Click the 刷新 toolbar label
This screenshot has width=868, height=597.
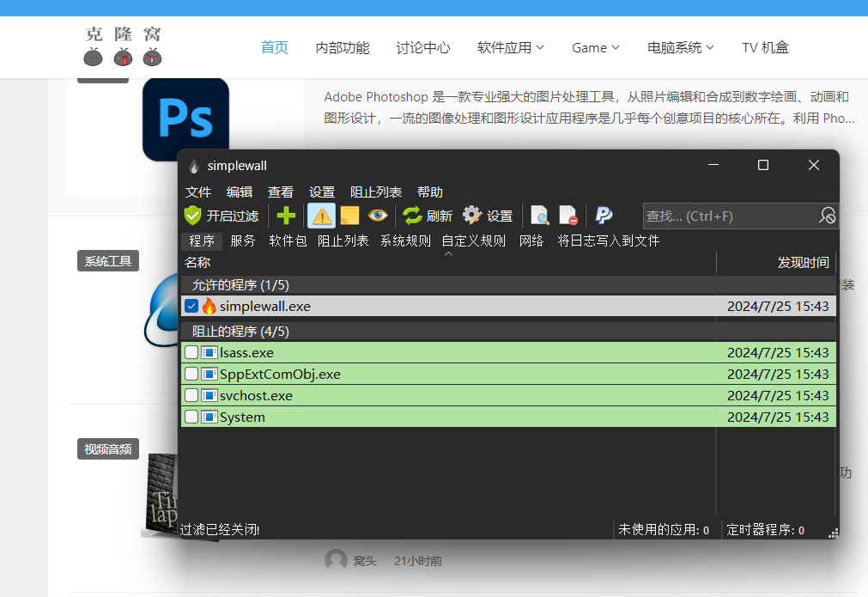[x=440, y=216]
